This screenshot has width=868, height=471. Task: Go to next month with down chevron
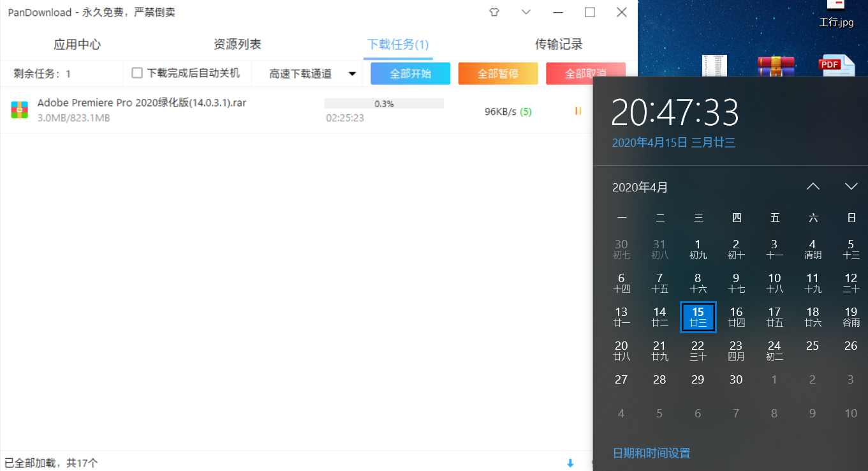click(851, 186)
